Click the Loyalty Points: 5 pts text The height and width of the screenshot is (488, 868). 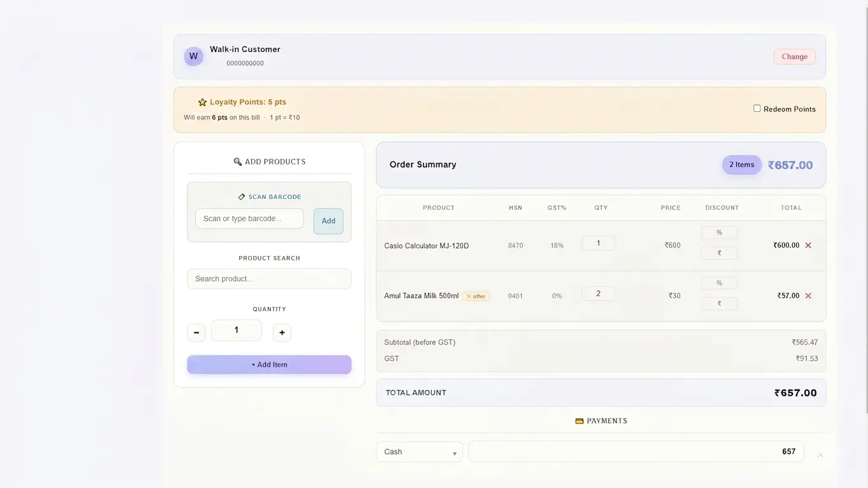tap(248, 102)
